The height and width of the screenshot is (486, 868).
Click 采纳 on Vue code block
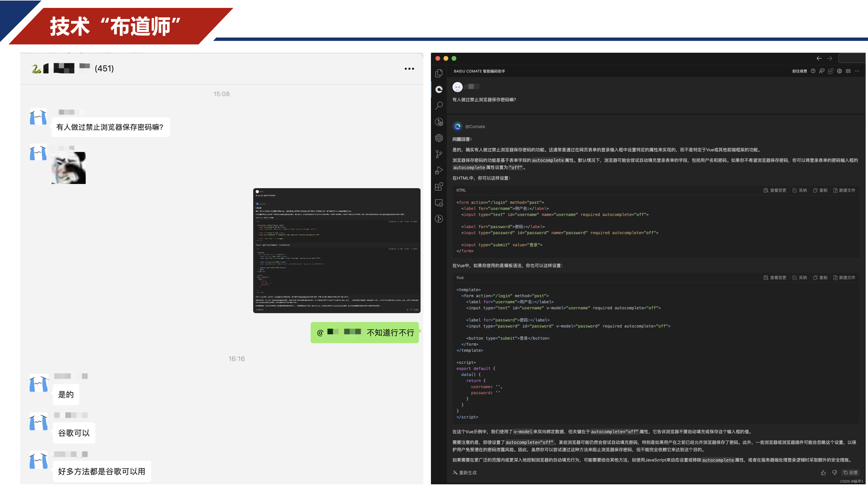click(x=799, y=277)
